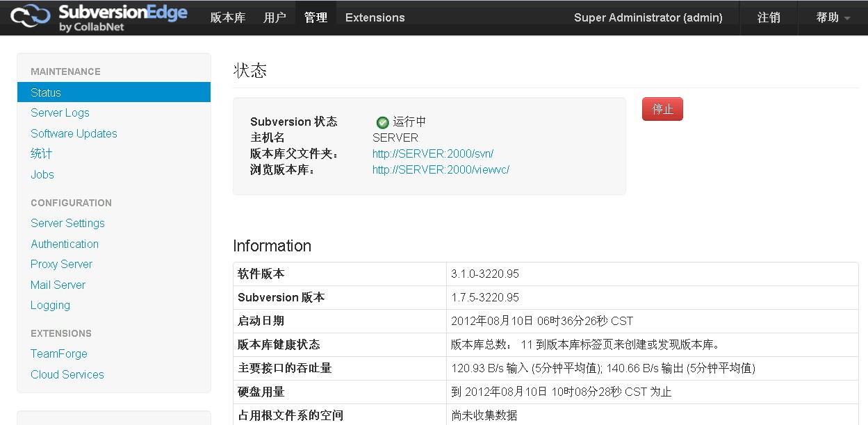The image size is (868, 425).
Task: Open Proxy Server settings
Action: pos(61,264)
